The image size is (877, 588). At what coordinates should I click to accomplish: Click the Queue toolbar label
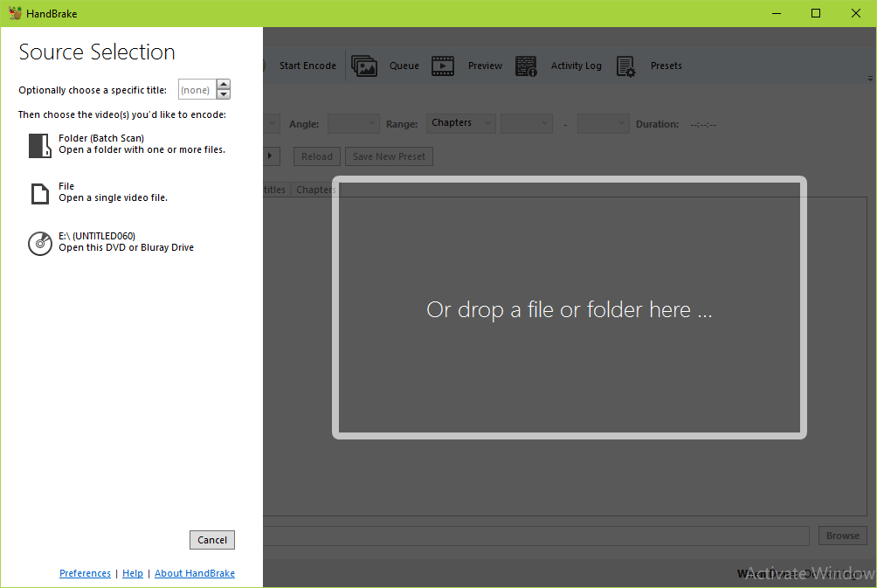point(404,66)
